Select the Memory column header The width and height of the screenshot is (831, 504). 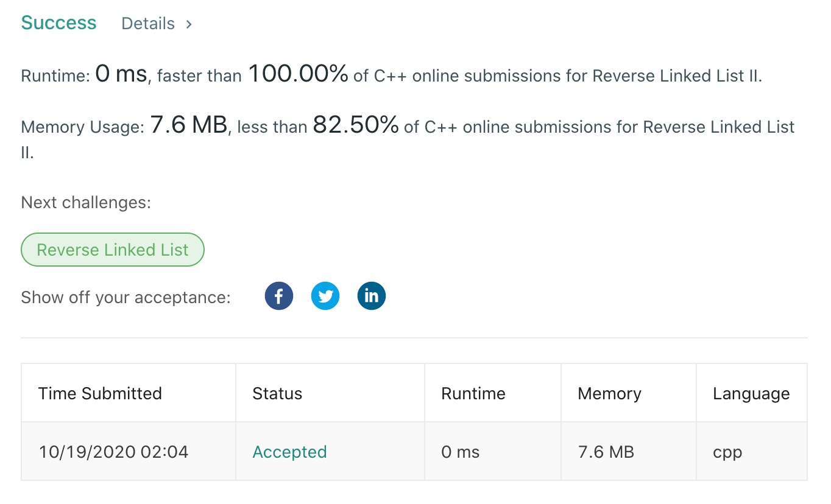pyautogui.click(x=609, y=393)
